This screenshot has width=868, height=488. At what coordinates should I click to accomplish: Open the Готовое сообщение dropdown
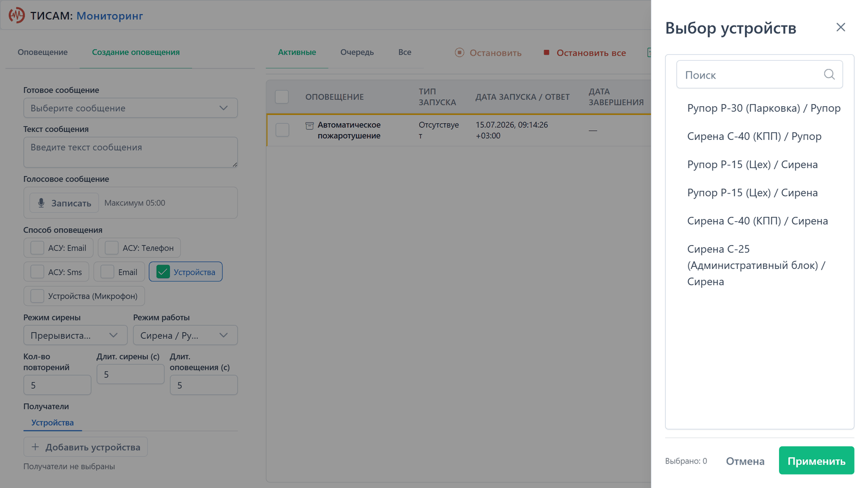click(130, 108)
